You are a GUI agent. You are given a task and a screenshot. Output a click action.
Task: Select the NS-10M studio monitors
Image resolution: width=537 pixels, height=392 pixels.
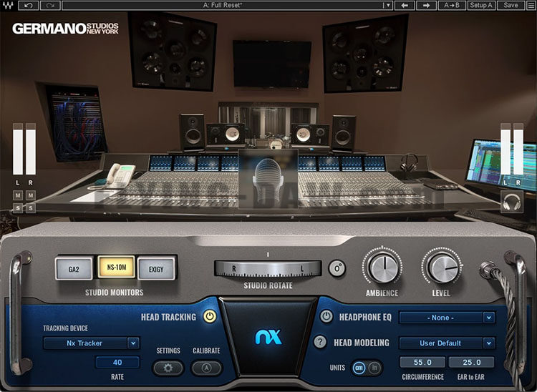[117, 267]
